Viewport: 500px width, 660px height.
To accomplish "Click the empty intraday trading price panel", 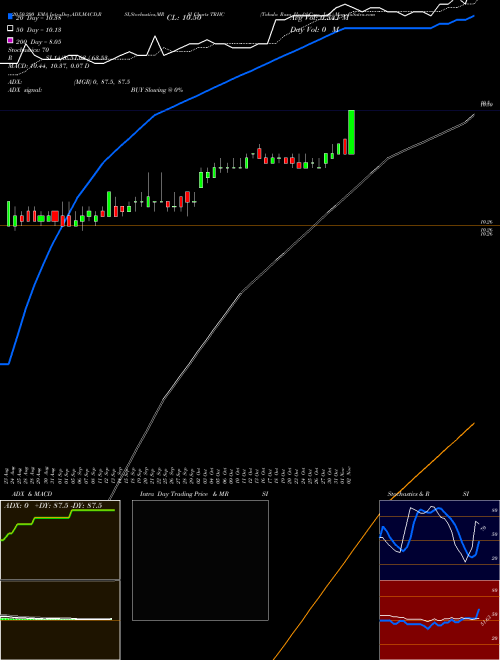I will 200,560.
